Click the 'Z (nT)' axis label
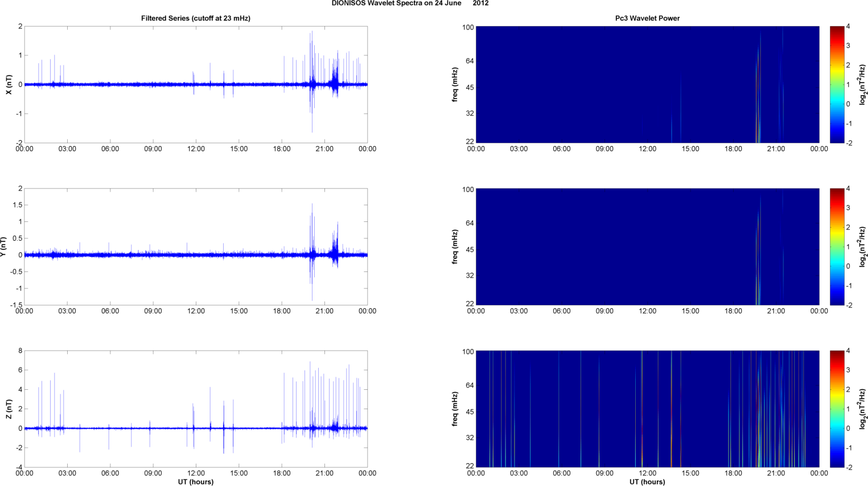 tap(9, 409)
